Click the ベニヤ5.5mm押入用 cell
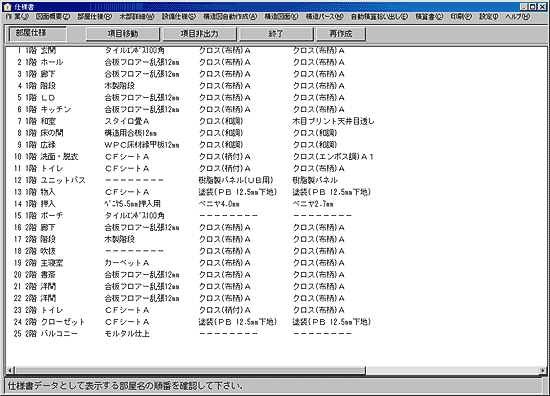Screen dimensions: 550x396 tap(133, 204)
